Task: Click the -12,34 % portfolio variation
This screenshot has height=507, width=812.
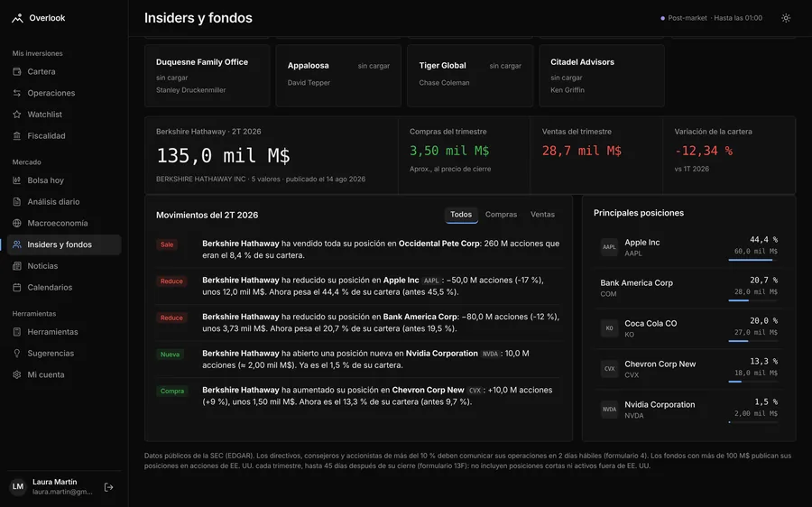Action: tap(703, 151)
